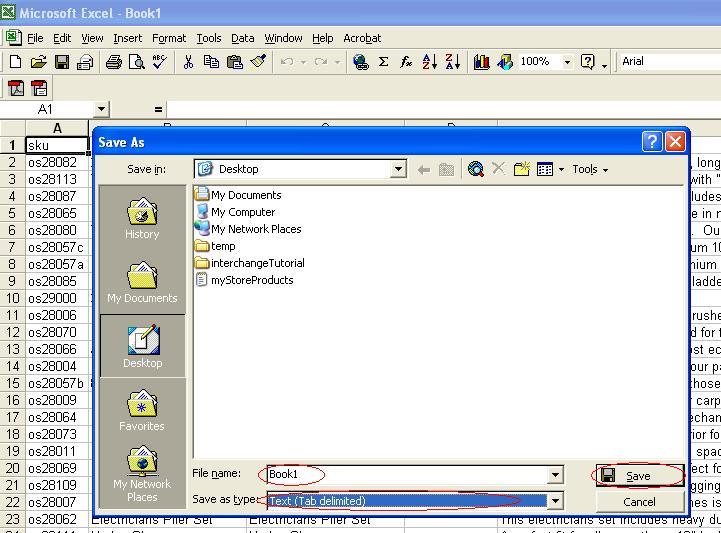This screenshot has width=721, height=533.
Task: Click the Search the Web icon in Save As
Action: pos(475,169)
